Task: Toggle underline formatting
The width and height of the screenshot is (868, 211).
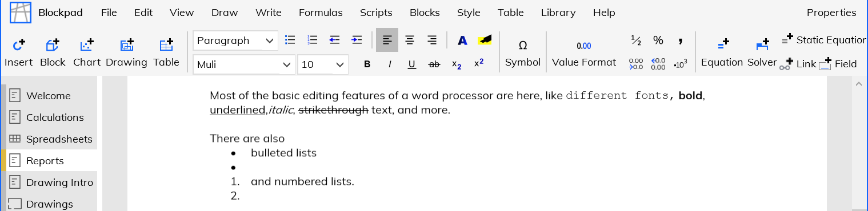Action: pos(411,64)
